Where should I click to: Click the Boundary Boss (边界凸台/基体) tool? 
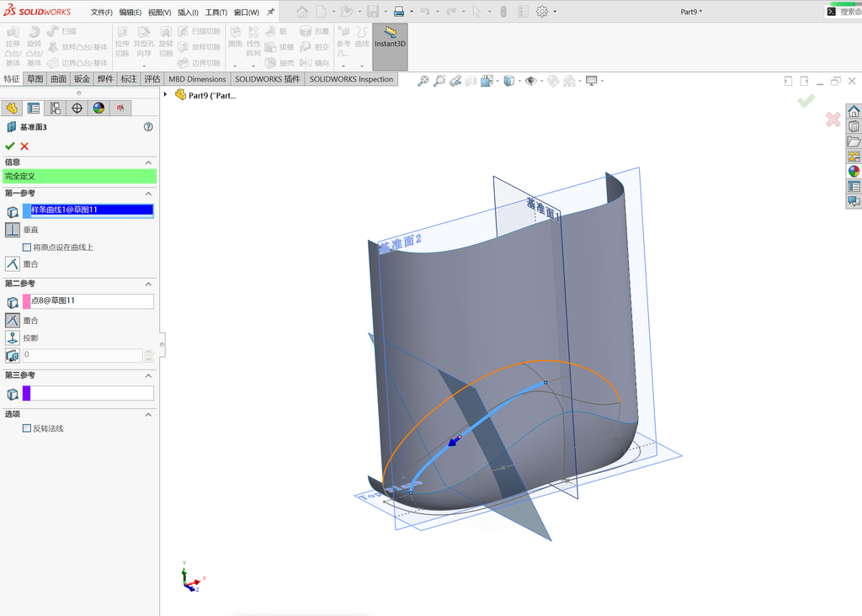pyautogui.click(x=77, y=63)
